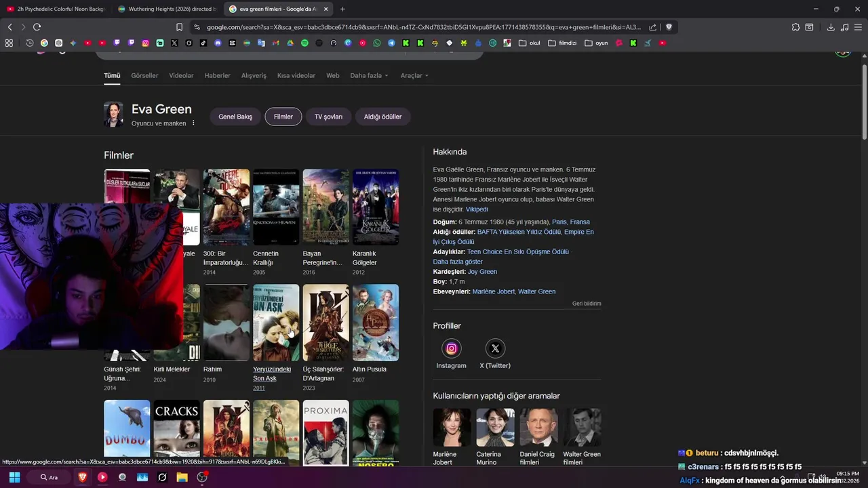Open the Brave Shields lion icon
The height and width of the screenshot is (488, 868).
pos(669,27)
